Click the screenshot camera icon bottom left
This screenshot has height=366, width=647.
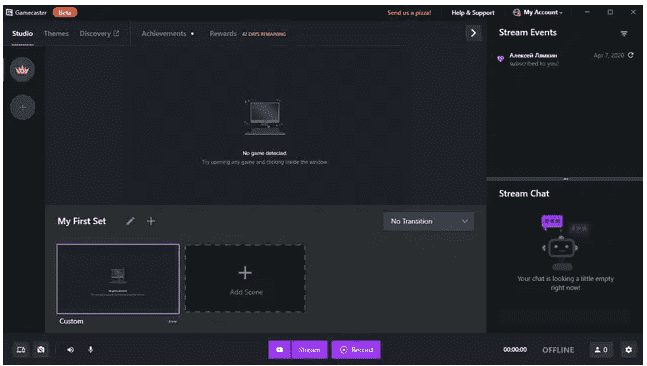(41, 349)
